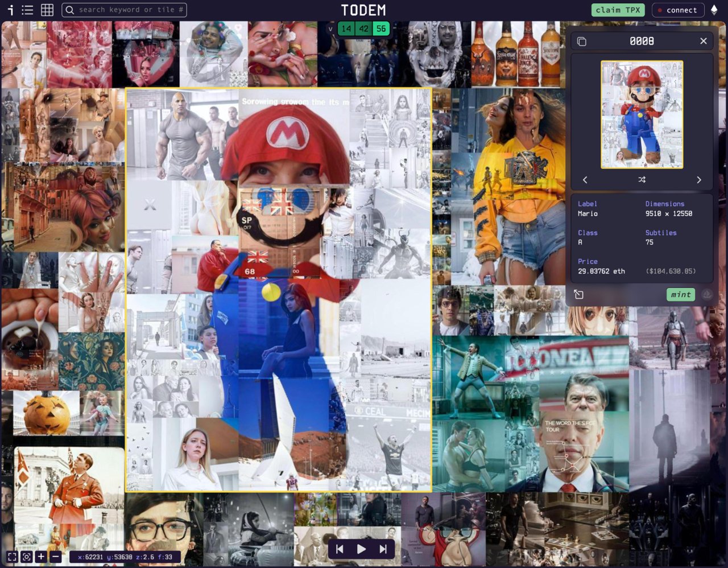Image resolution: width=728 pixels, height=568 pixels.
Task: Select level 56 tab
Action: click(x=380, y=28)
